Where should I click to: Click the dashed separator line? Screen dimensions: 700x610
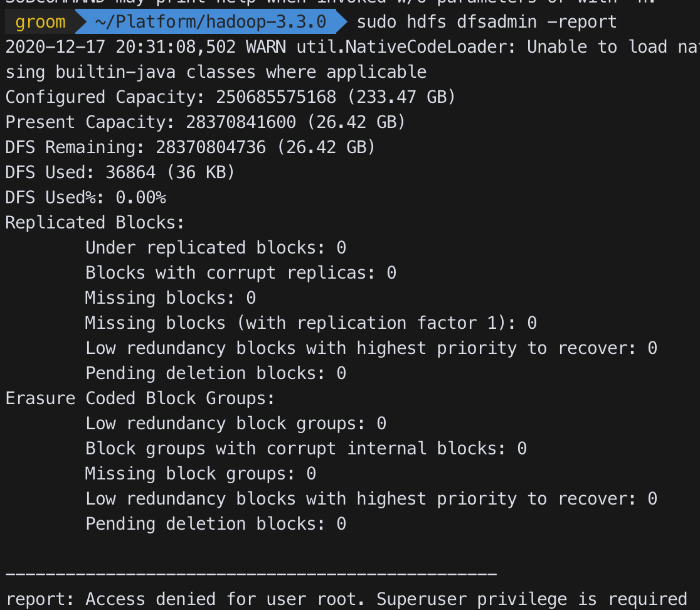point(251,574)
